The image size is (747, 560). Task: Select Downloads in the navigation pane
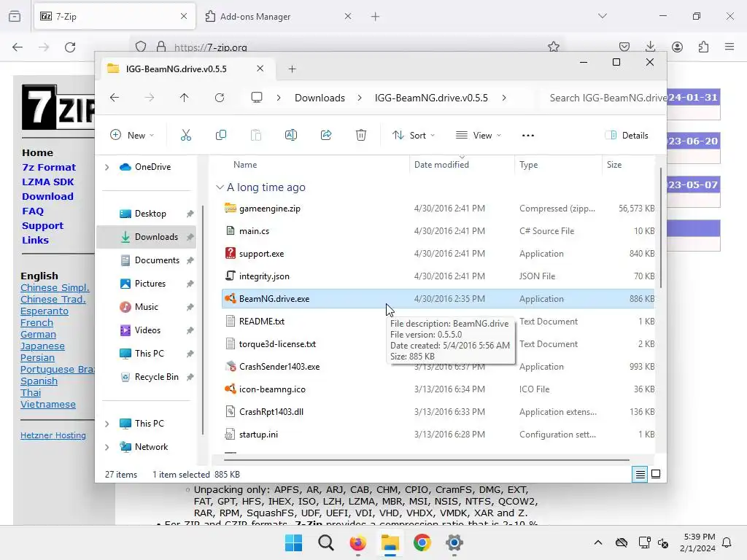coord(146,237)
